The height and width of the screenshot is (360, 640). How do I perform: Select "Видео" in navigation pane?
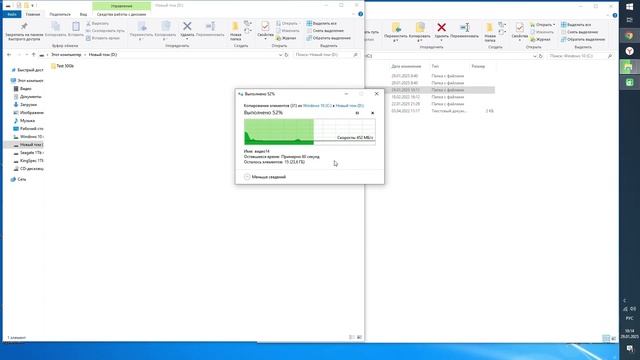(x=23, y=89)
